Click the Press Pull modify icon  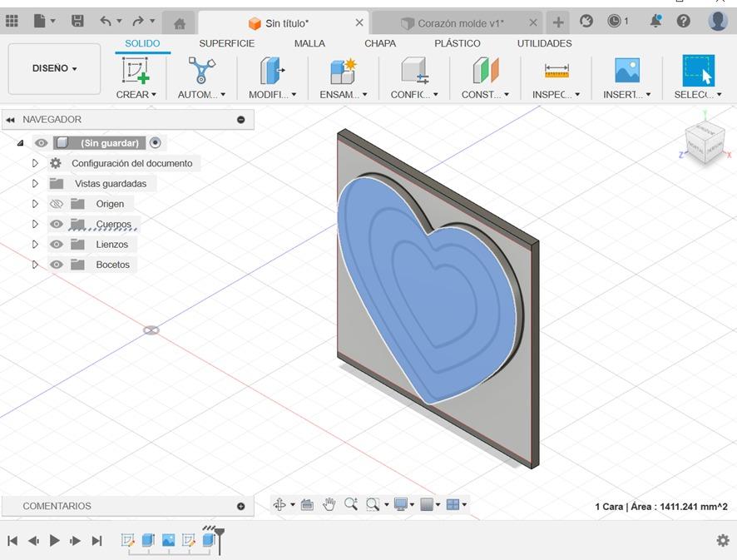272,71
